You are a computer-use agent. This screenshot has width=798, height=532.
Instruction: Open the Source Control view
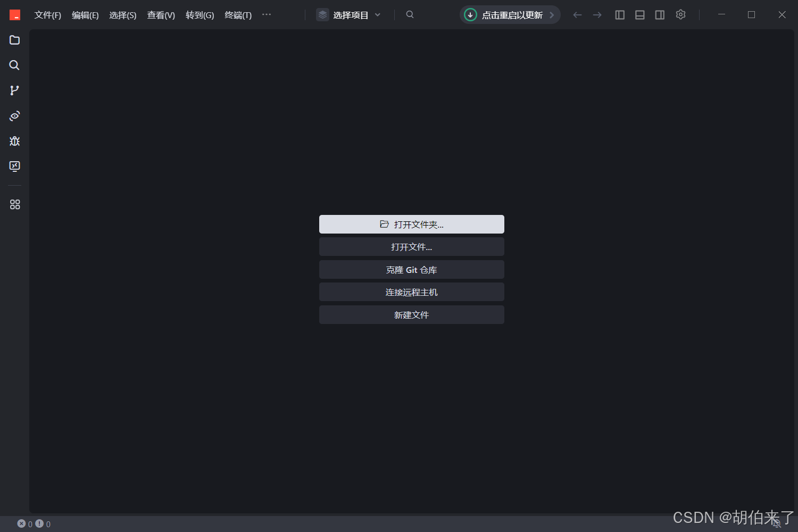coord(14,90)
